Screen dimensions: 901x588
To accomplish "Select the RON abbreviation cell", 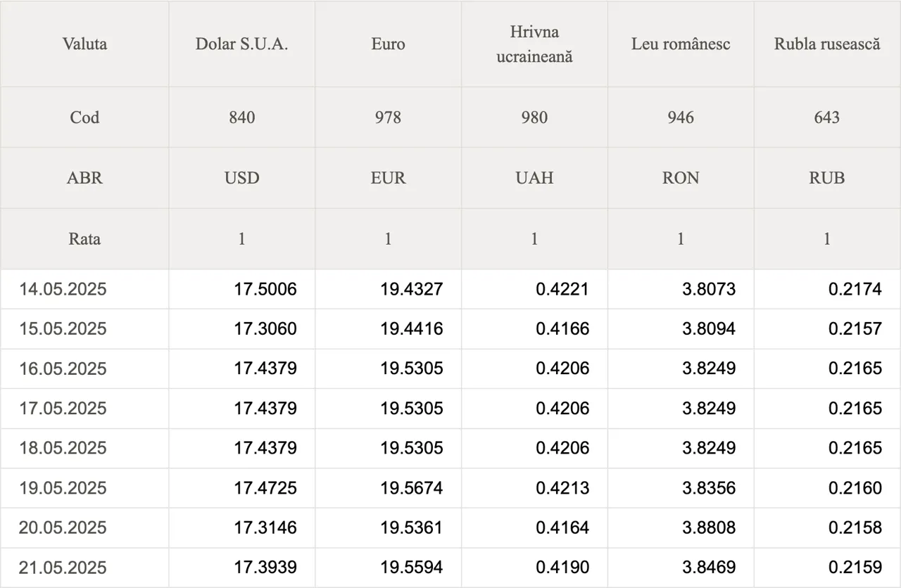I will click(x=681, y=178).
